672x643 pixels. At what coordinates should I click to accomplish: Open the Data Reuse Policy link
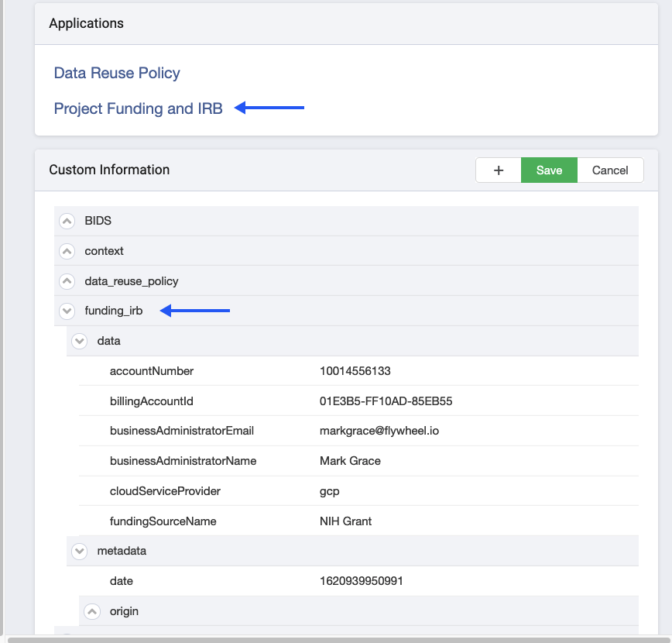coord(117,73)
